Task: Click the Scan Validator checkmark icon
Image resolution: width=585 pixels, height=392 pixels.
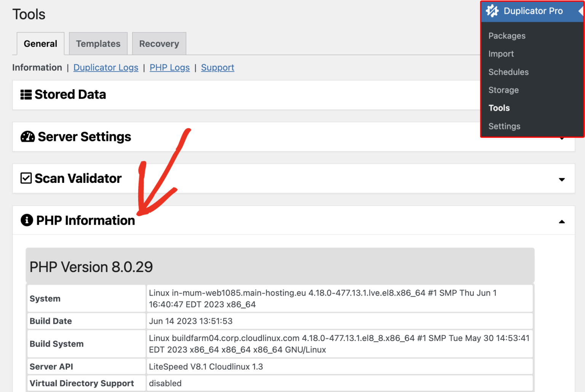Action: pyautogui.click(x=26, y=178)
